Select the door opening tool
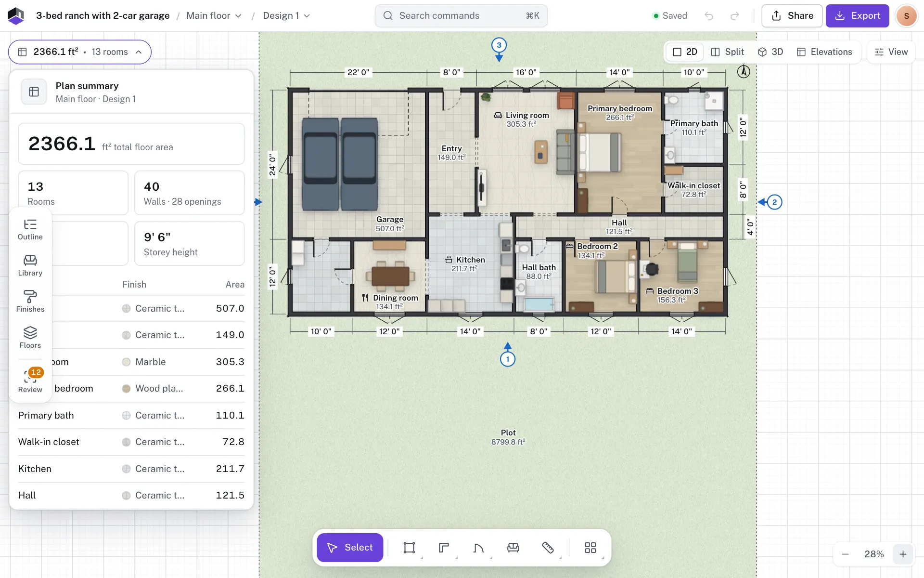The image size is (924, 578). click(478, 548)
